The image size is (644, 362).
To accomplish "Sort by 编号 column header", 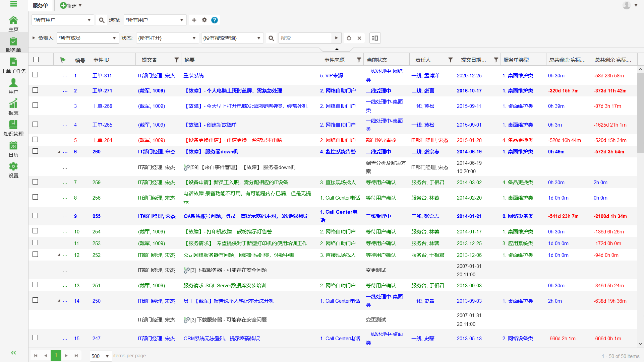I will (x=80, y=60).
